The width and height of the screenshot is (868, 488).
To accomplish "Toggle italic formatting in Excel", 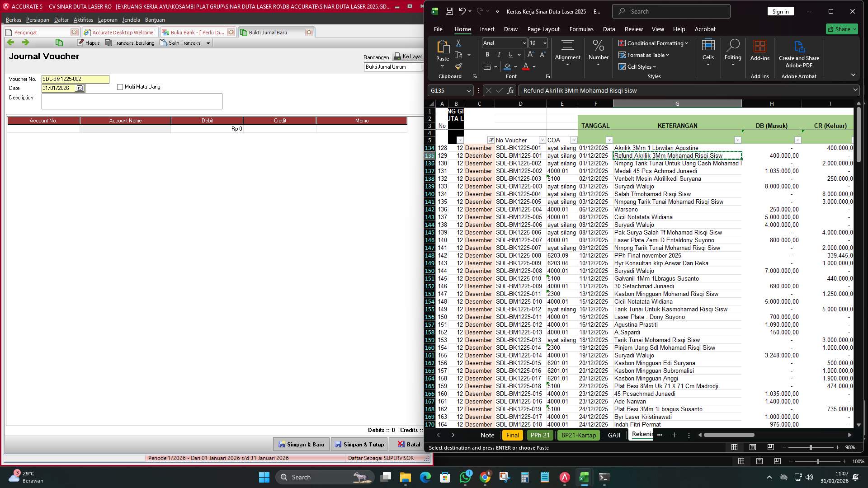I will click(x=499, y=54).
